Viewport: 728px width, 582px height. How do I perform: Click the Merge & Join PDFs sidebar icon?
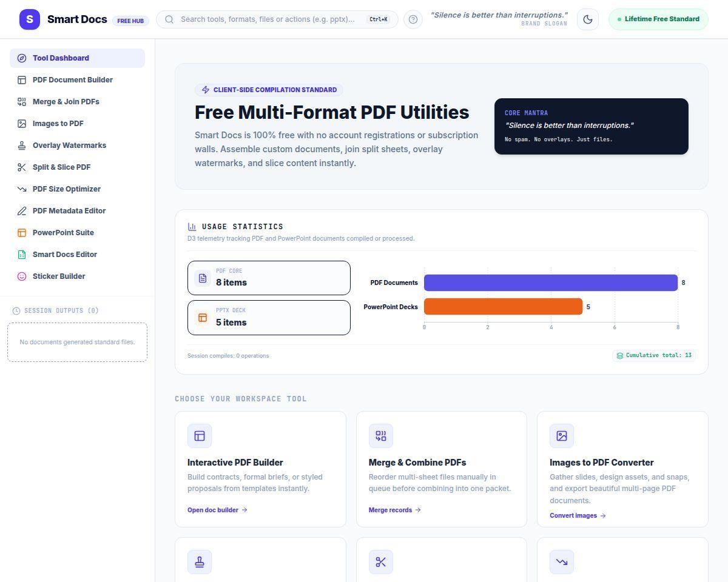pyautogui.click(x=22, y=102)
